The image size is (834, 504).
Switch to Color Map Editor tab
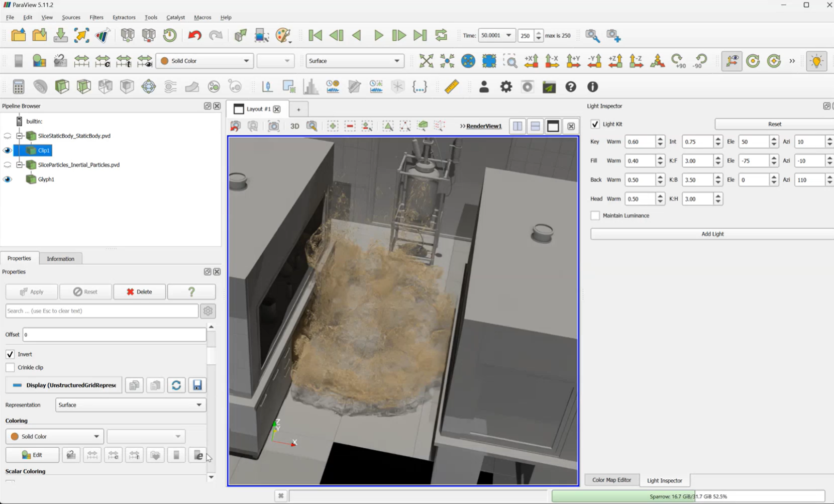coord(611,480)
